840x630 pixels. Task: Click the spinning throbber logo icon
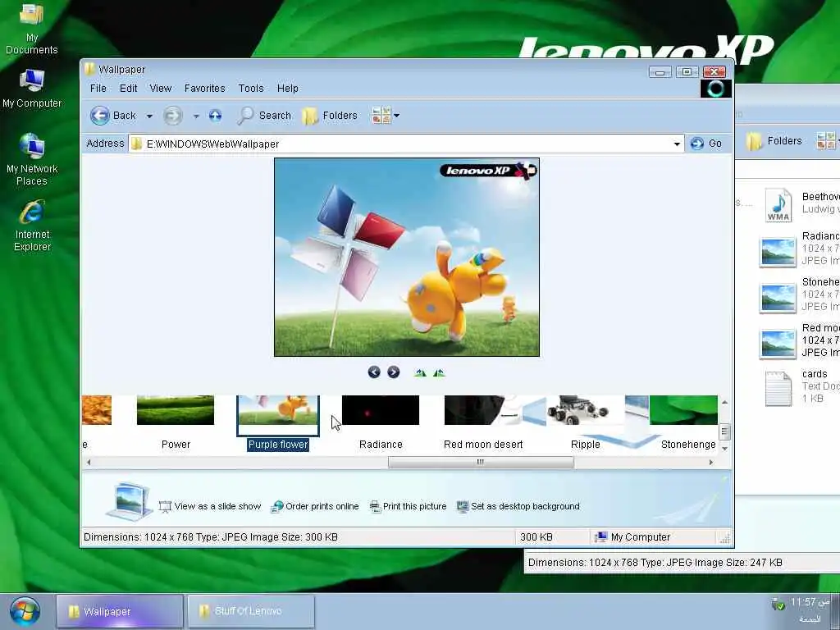715,89
